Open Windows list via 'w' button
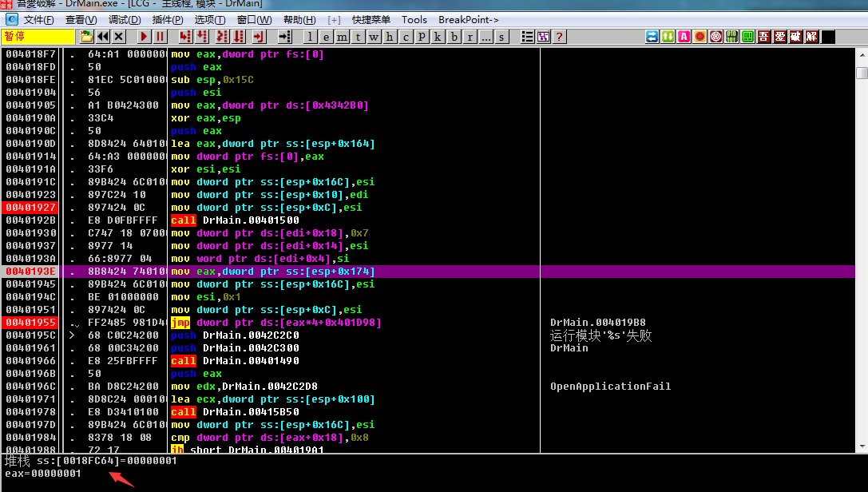Screen dimensions: 868x492 (375, 37)
